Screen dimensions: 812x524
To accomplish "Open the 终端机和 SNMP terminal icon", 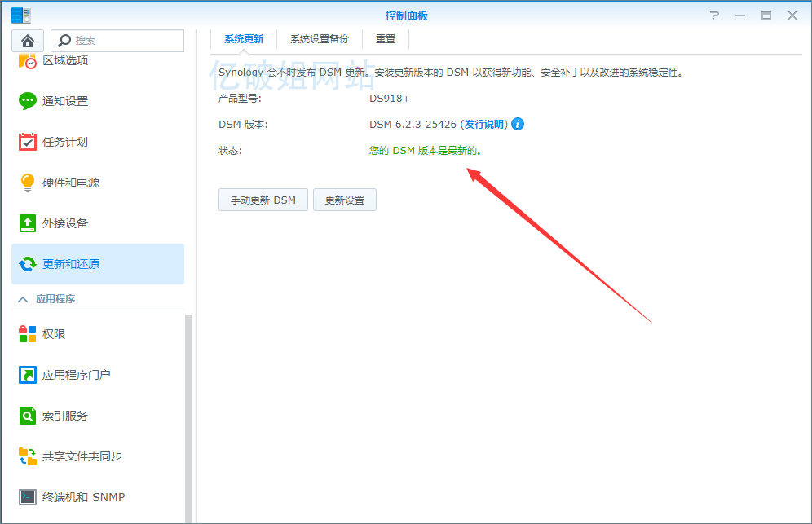I will (x=28, y=497).
